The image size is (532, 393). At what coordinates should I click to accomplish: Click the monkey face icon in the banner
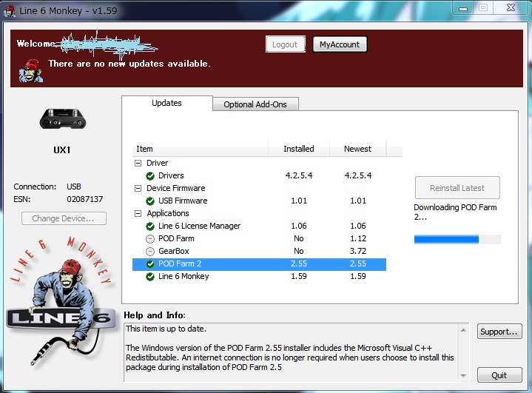30,70
